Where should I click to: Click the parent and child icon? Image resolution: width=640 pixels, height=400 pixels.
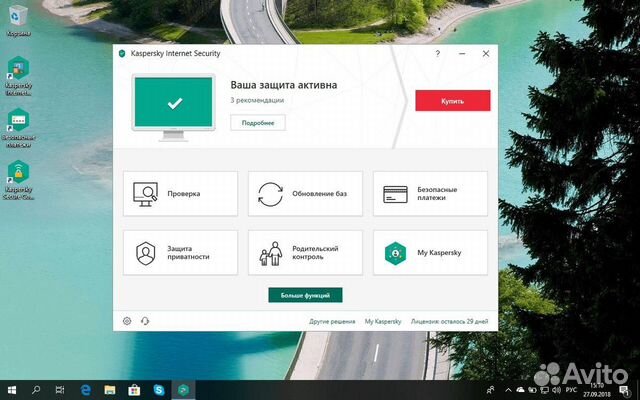(271, 253)
